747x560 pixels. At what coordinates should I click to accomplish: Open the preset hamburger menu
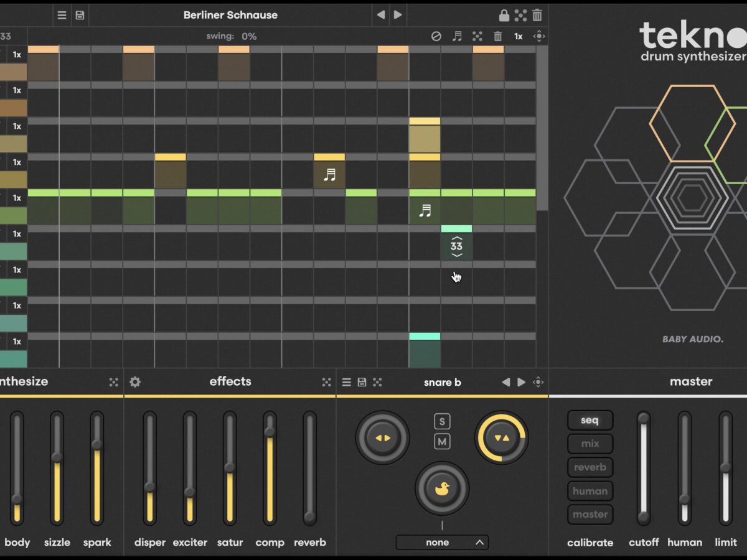[x=62, y=15]
